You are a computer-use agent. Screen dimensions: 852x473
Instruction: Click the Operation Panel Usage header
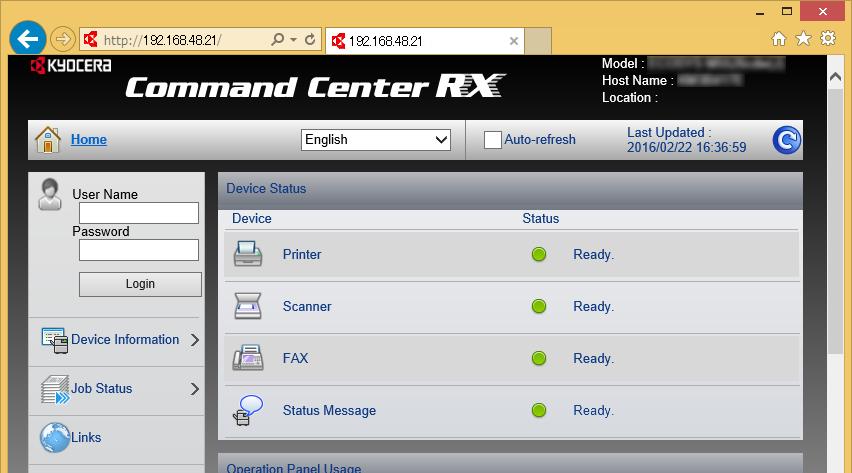[510, 464]
